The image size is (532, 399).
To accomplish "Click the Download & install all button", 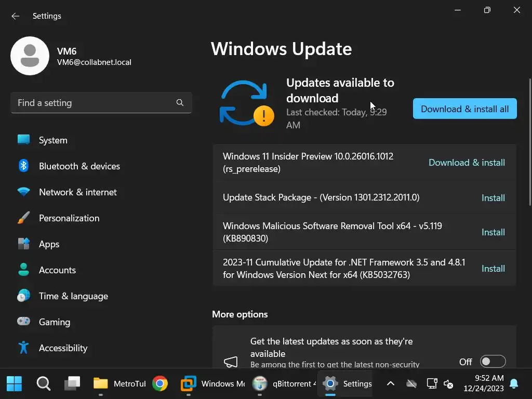I will [464, 109].
